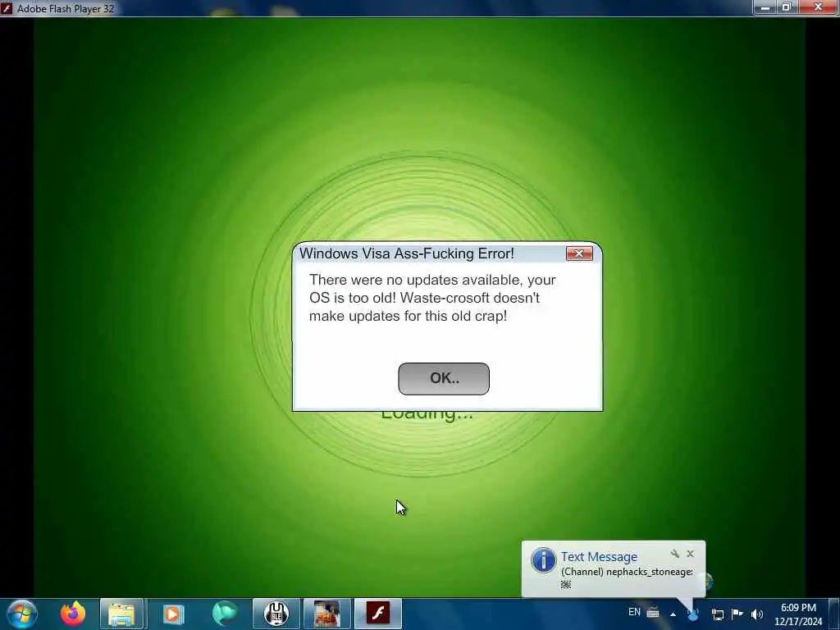This screenshot has width=840, height=630.
Task: Minimize the Adobe Flash Player window
Action: (765, 7)
